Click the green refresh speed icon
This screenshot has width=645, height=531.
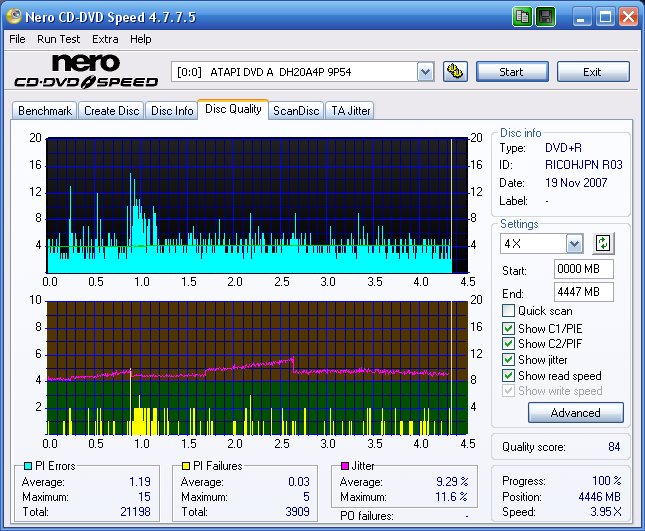click(x=602, y=243)
